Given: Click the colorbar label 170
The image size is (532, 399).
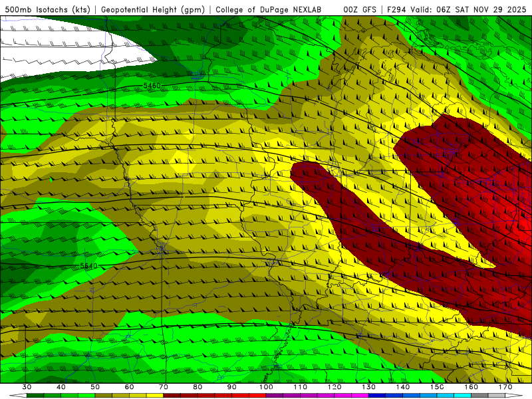Looking at the screenshot, I should (505, 387).
